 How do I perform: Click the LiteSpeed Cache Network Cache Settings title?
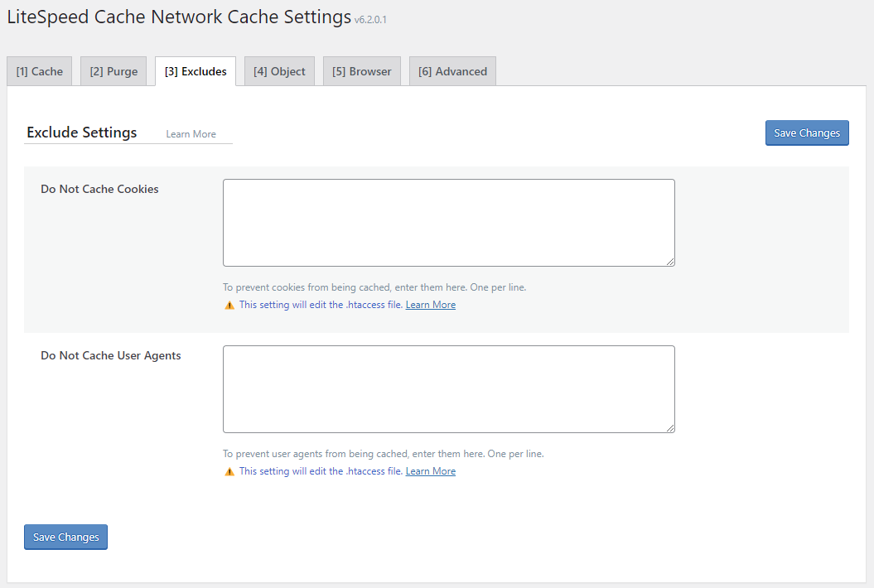(179, 17)
